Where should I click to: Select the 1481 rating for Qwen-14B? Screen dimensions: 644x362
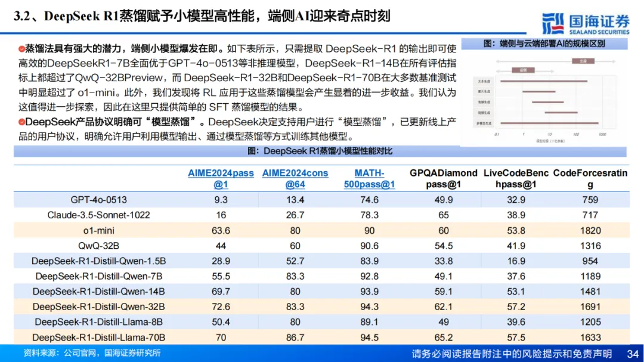[x=590, y=291]
